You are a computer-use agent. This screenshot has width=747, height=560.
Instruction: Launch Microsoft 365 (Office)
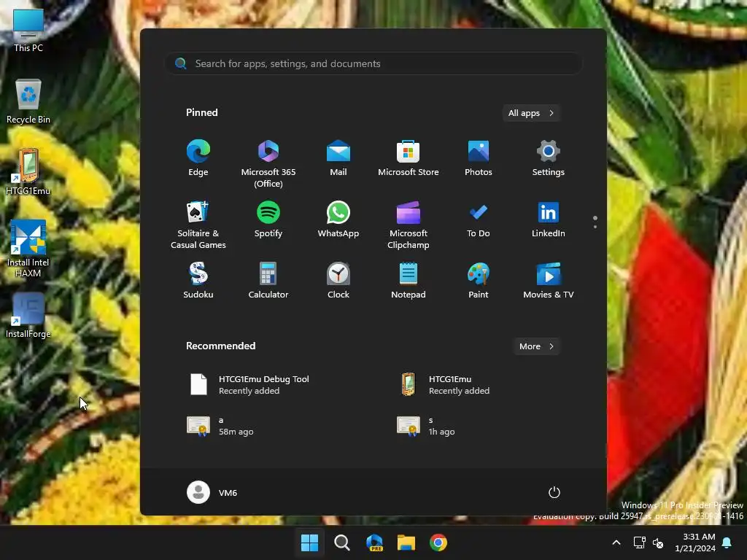tap(268, 164)
